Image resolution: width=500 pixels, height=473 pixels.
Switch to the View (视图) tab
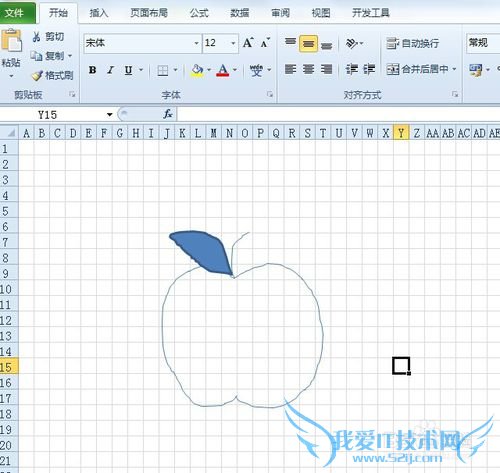(321, 13)
